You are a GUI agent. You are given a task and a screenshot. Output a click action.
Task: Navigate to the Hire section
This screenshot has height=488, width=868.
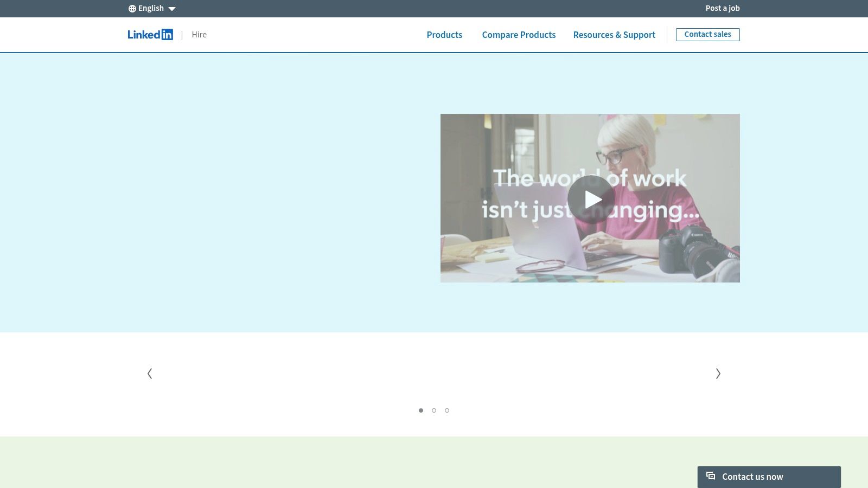199,34
